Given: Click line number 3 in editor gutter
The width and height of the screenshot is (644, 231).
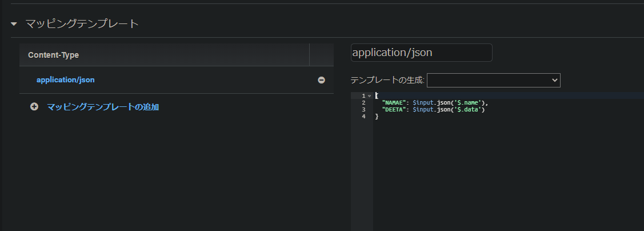Looking at the screenshot, I should pyautogui.click(x=364, y=110).
